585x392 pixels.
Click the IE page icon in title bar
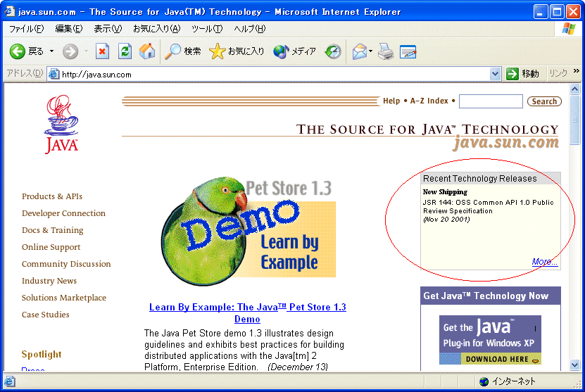(10, 11)
